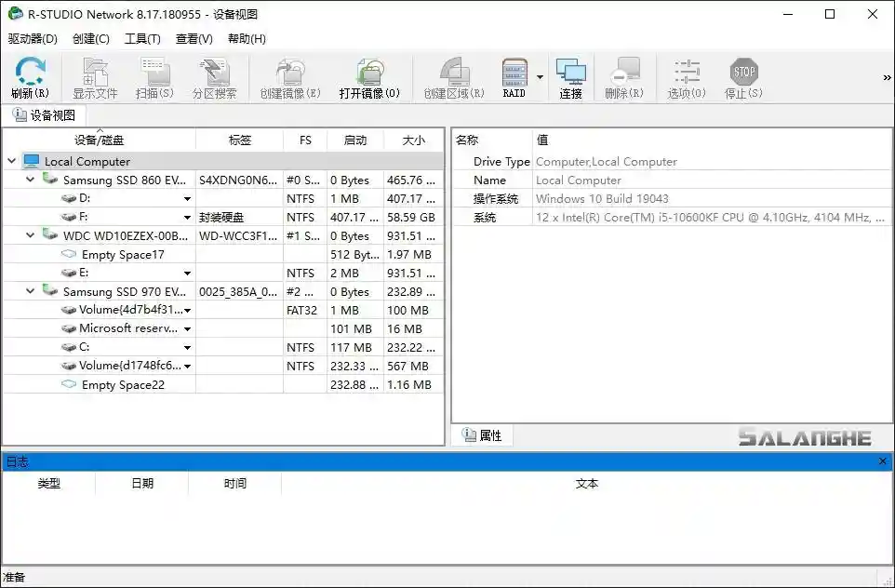Open 分区搜索 partition search tool

point(214,76)
